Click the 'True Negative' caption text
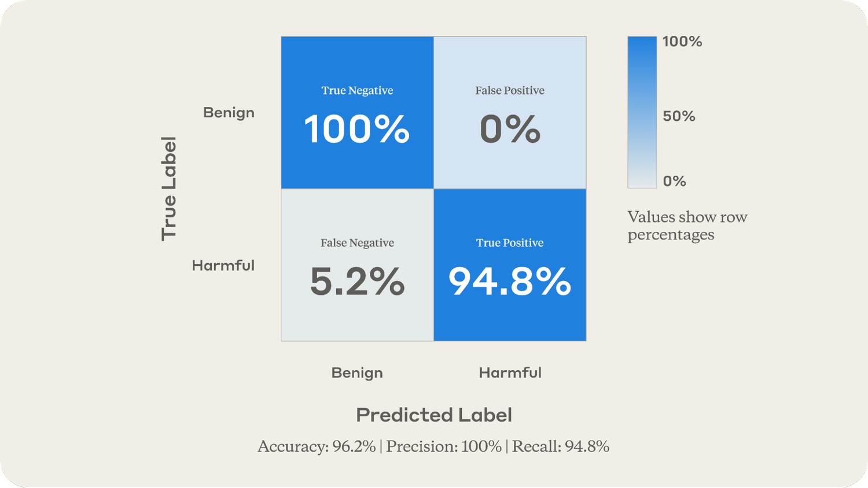This screenshot has width=868, height=488. pyautogui.click(x=357, y=90)
